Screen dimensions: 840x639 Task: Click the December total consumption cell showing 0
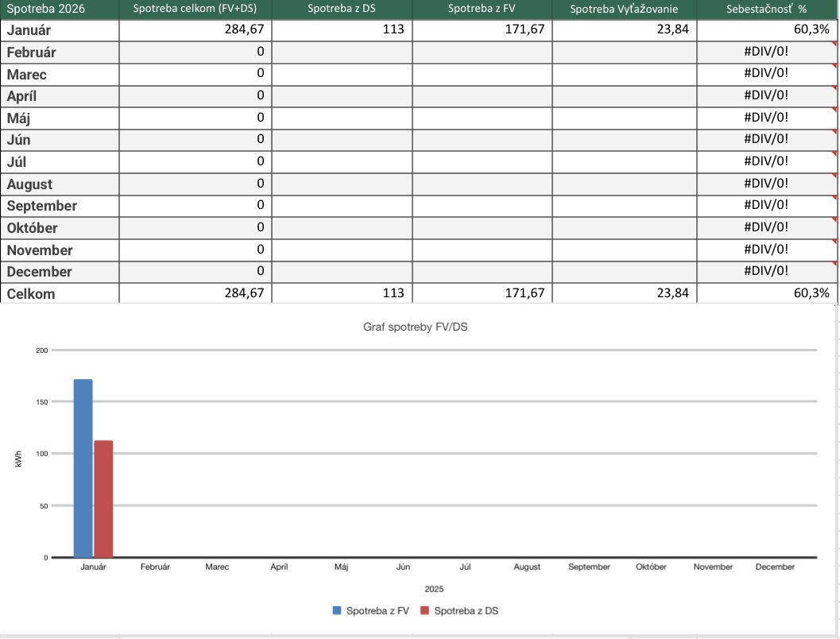tap(195, 271)
